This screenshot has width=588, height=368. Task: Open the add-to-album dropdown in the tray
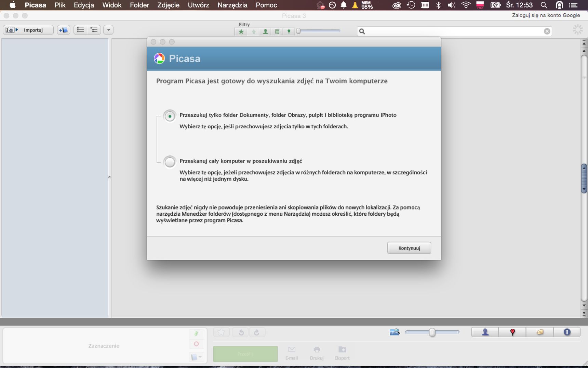click(x=196, y=357)
